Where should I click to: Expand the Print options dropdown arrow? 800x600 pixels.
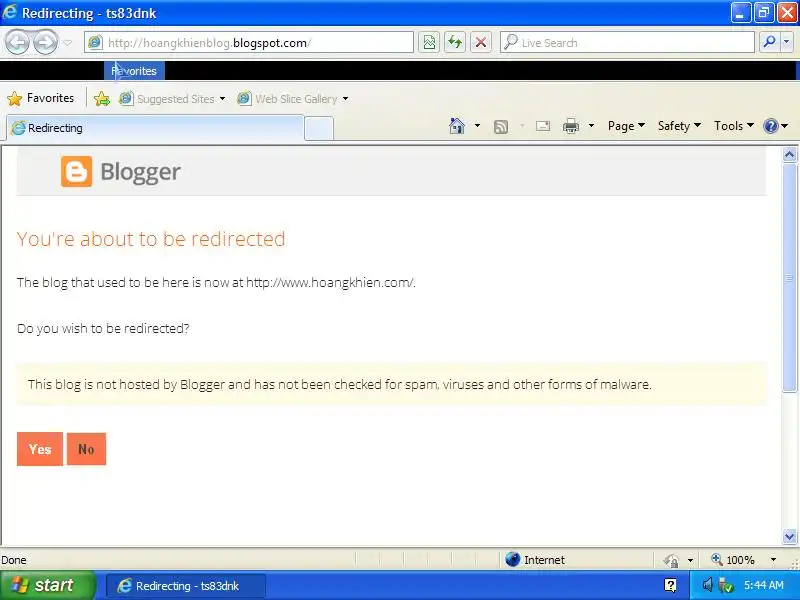(x=591, y=126)
